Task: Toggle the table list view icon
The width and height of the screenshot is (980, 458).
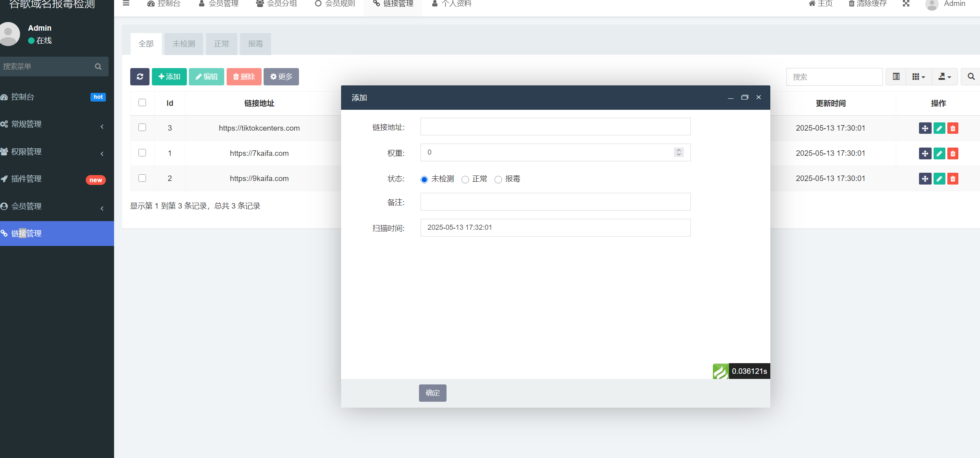Action: point(896,77)
